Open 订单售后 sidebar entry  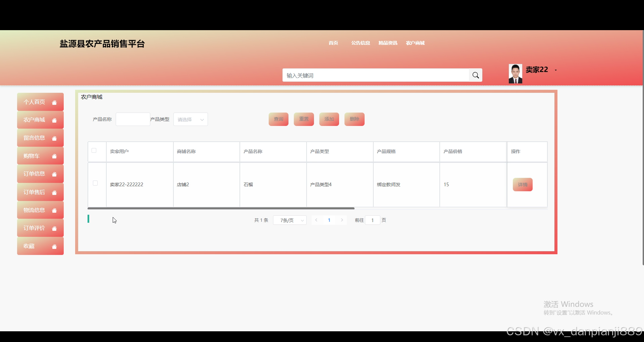[40, 192]
